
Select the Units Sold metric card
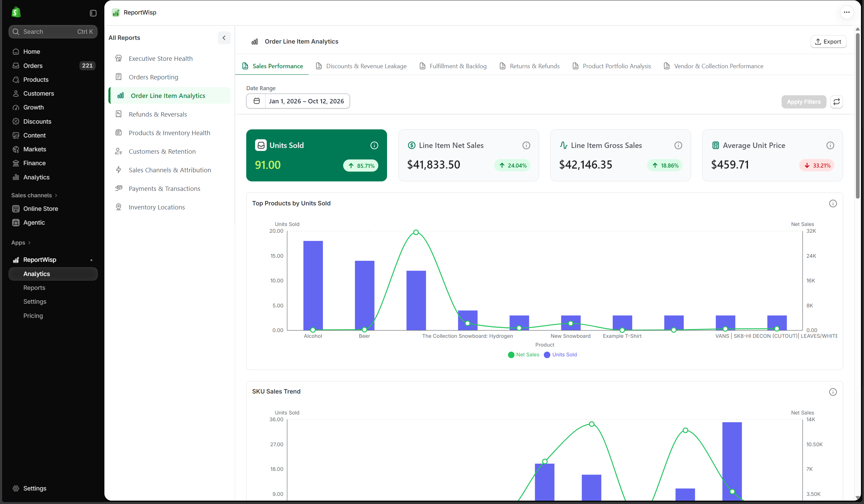point(316,155)
